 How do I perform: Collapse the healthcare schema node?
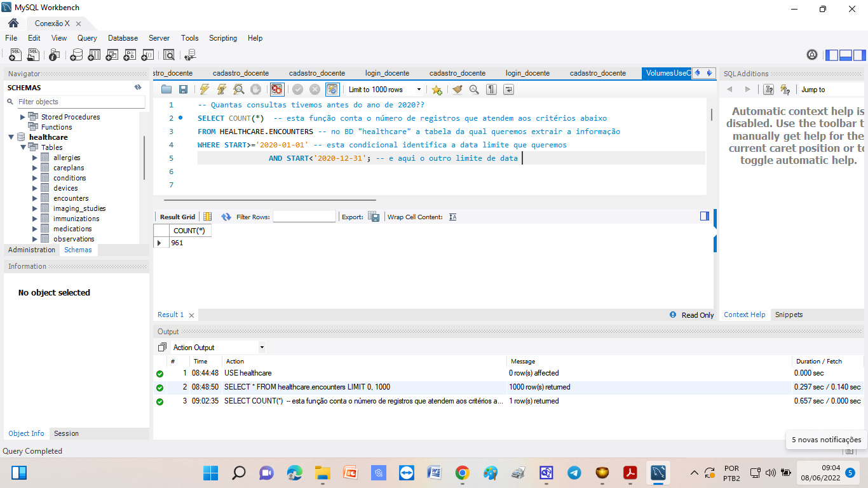[x=11, y=137]
